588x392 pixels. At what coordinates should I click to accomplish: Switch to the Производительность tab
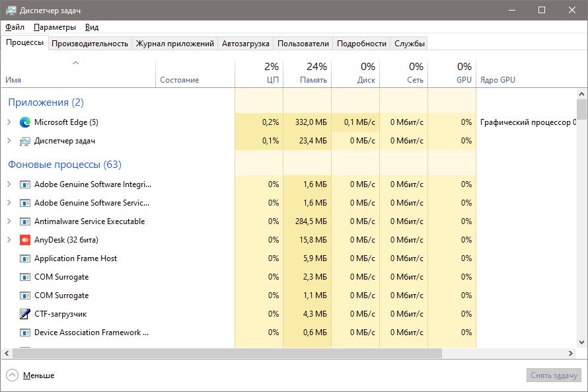tap(90, 44)
